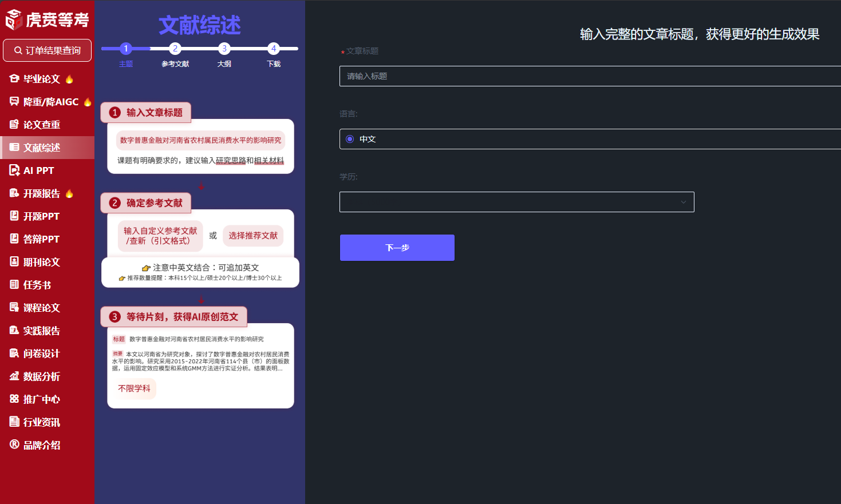
Task: Click the 确定参考文献 step heading
Action: [x=146, y=203]
